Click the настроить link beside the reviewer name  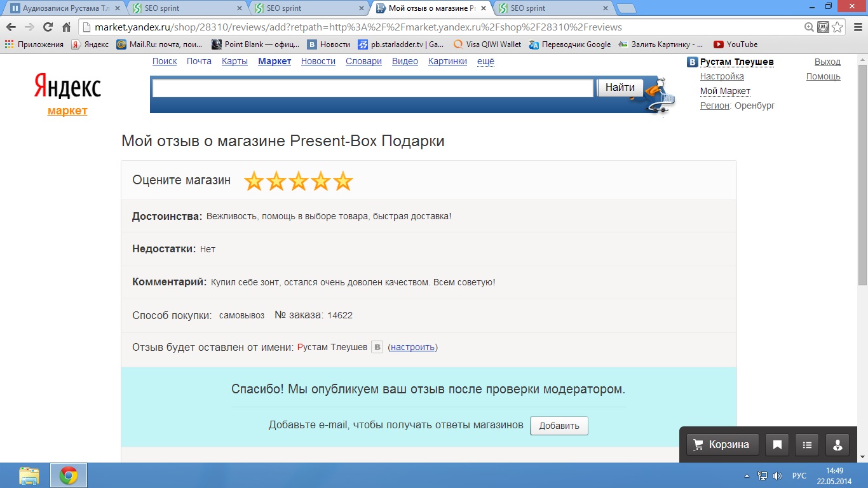(413, 347)
